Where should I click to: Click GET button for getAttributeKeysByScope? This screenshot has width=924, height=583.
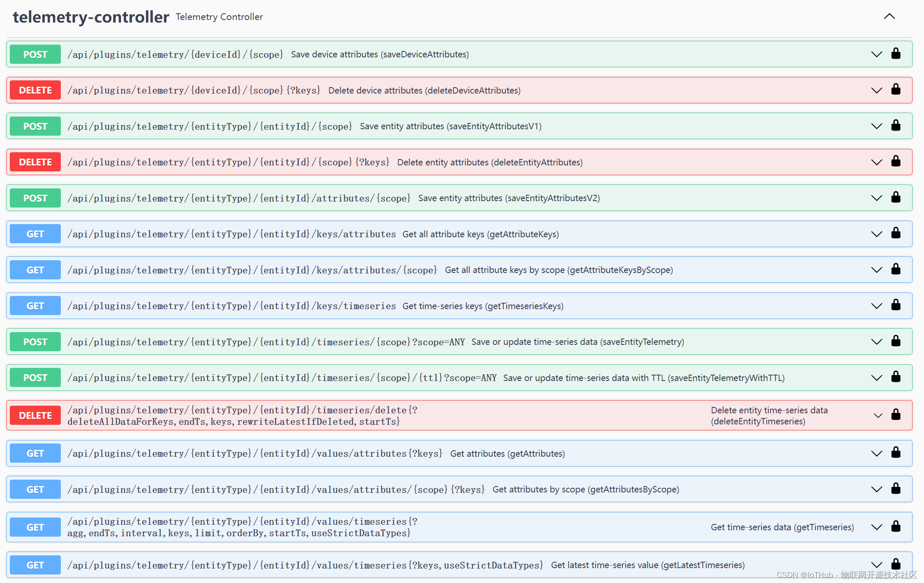tap(35, 270)
